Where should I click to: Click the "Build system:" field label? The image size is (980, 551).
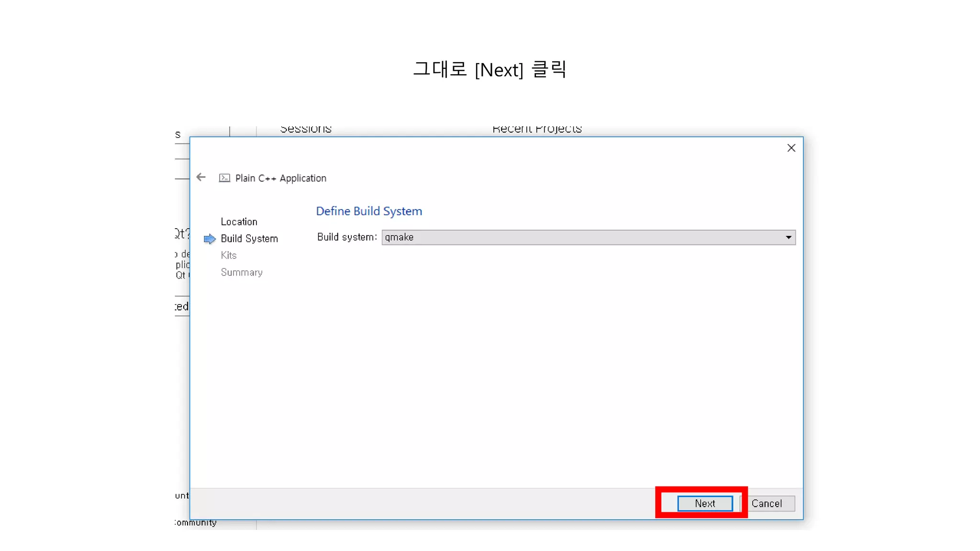[x=347, y=237]
